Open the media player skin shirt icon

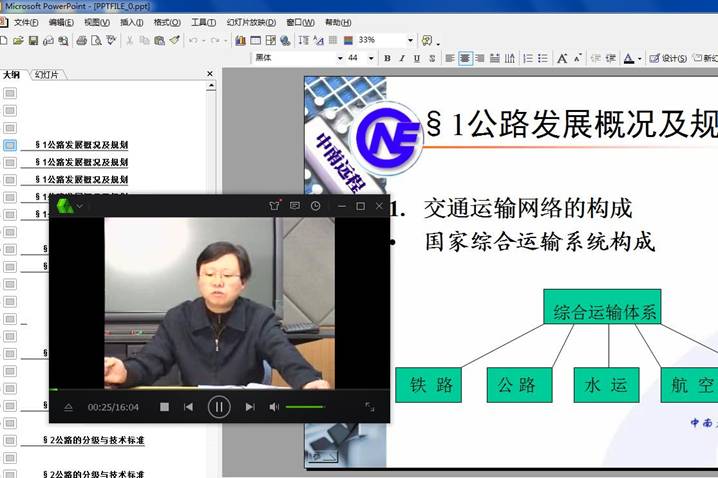(x=274, y=206)
